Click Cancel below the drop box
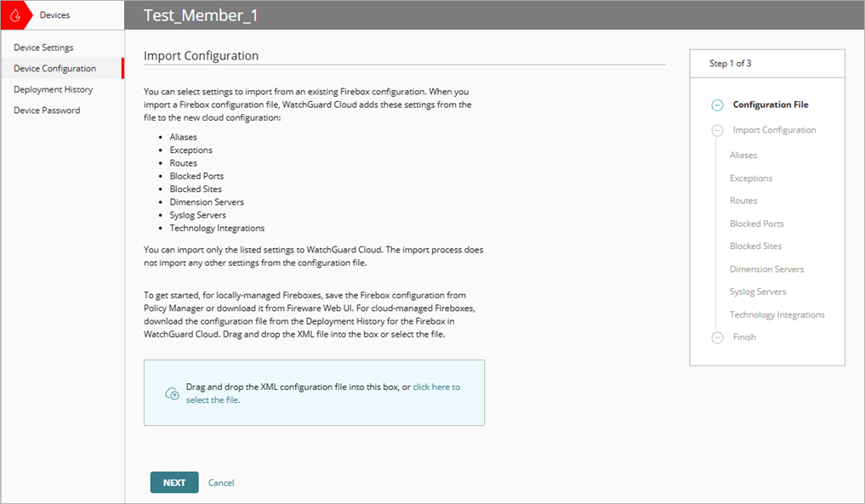The image size is (865, 504). point(221,482)
